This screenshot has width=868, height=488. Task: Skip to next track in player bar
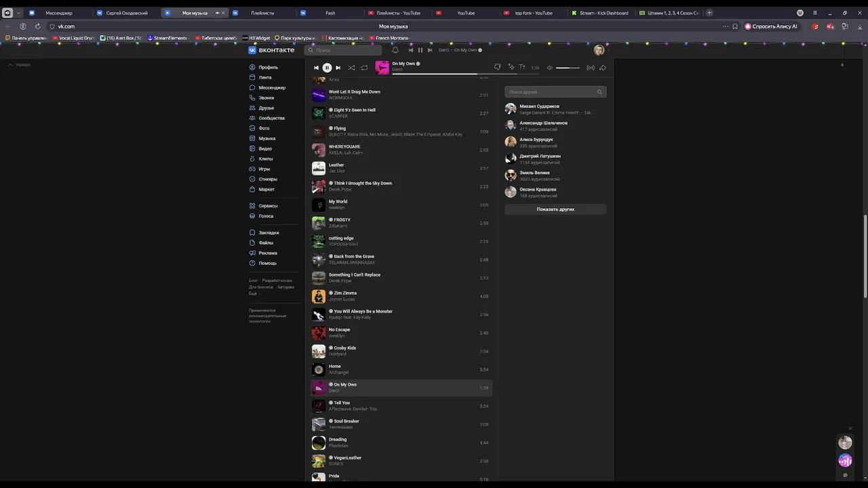(338, 68)
